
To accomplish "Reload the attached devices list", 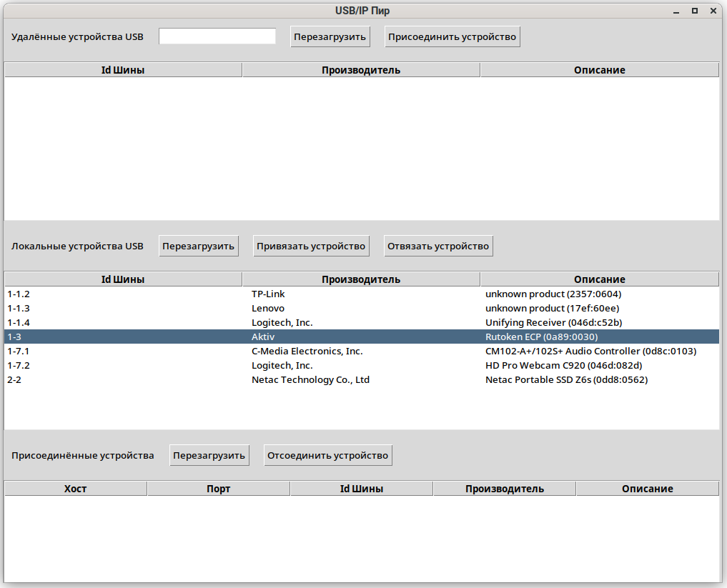I will point(209,455).
